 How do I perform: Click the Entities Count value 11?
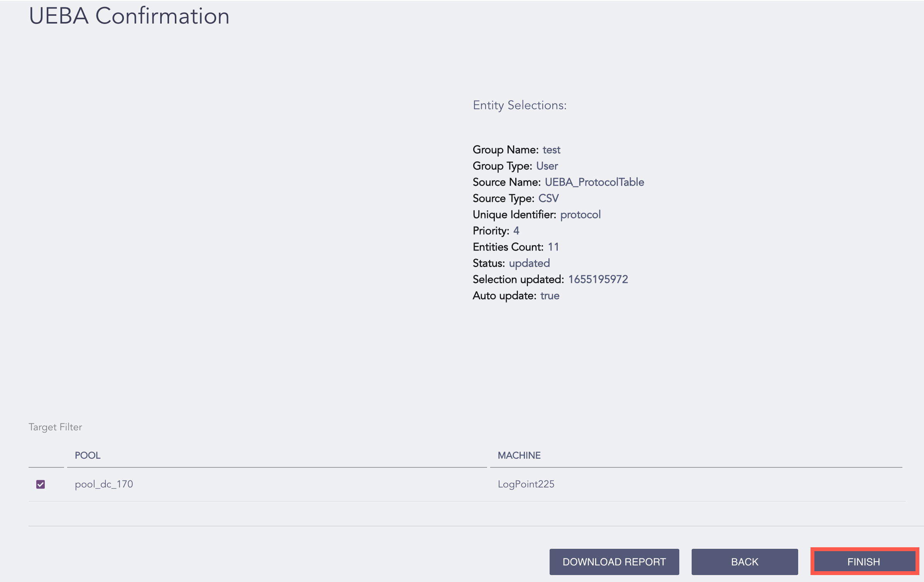click(x=553, y=247)
